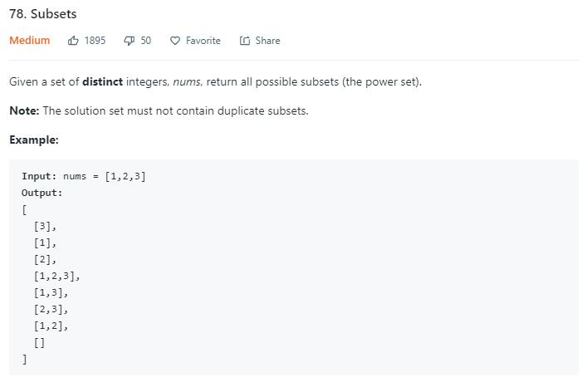
Task: Click the 1895 likes count
Action: pyautogui.click(x=95, y=41)
